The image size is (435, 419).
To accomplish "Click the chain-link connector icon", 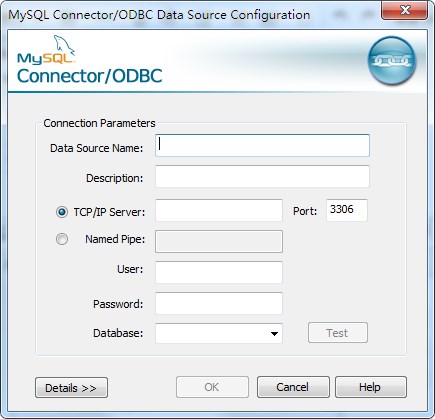I will coord(392,60).
